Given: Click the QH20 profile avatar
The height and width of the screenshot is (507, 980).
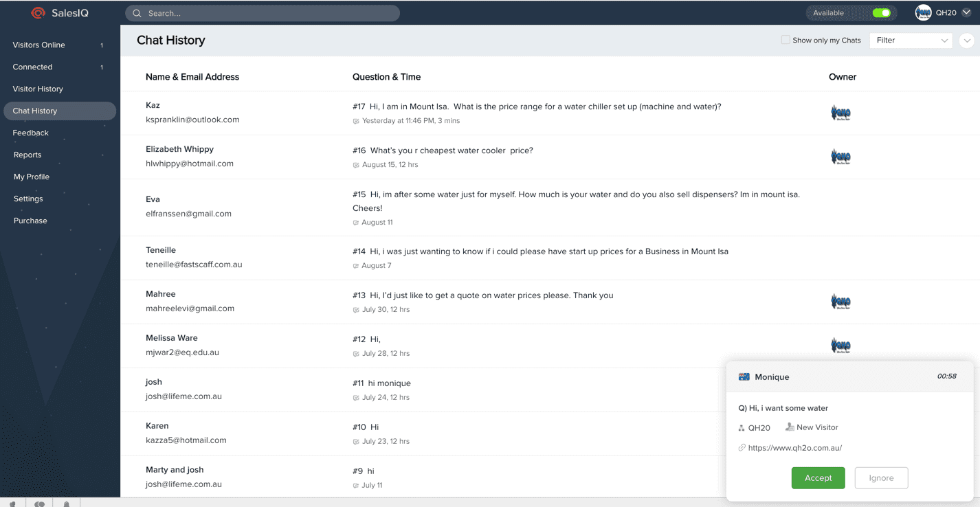Looking at the screenshot, I should point(923,12).
